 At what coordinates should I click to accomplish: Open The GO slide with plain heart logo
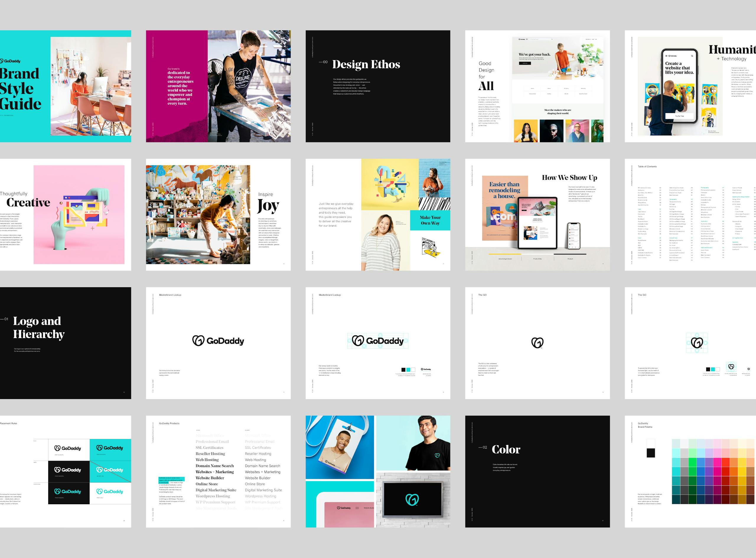point(537,343)
